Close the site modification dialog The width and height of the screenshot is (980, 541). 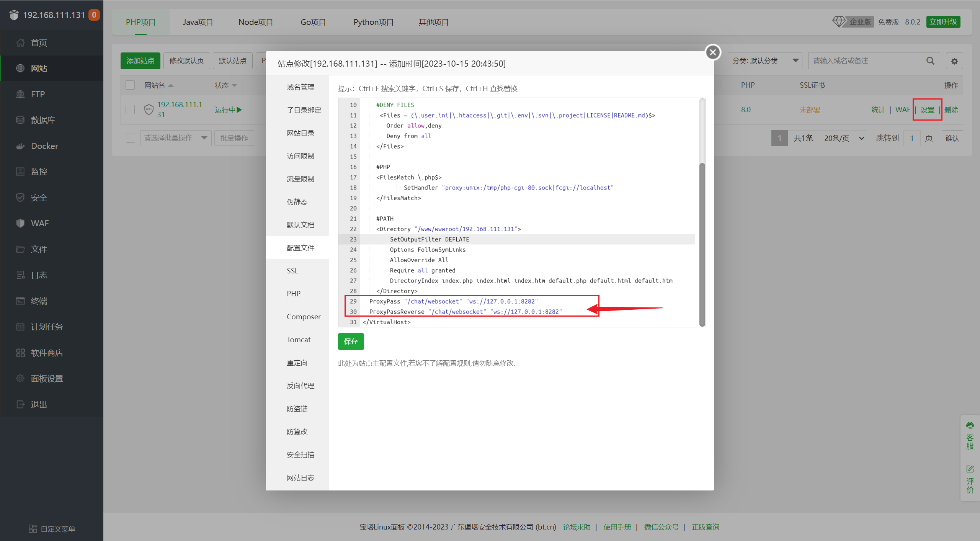click(x=713, y=52)
